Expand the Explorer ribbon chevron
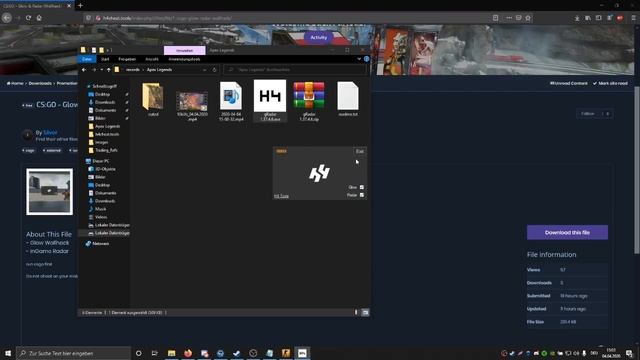Image resolution: width=640 pixels, height=360 pixels. [359, 59]
